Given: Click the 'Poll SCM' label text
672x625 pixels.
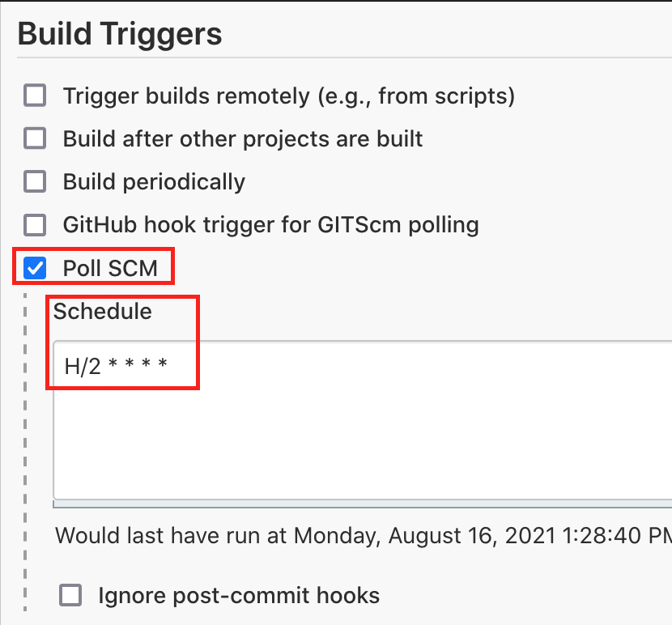Looking at the screenshot, I should pos(110,268).
